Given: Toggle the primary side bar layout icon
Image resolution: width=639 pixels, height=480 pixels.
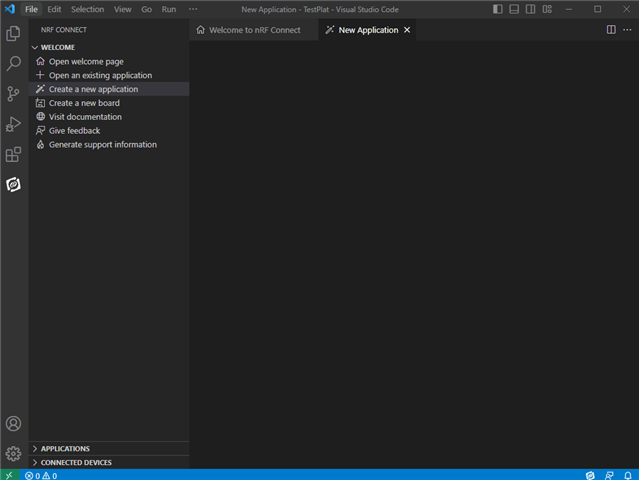Looking at the screenshot, I should 498,9.
